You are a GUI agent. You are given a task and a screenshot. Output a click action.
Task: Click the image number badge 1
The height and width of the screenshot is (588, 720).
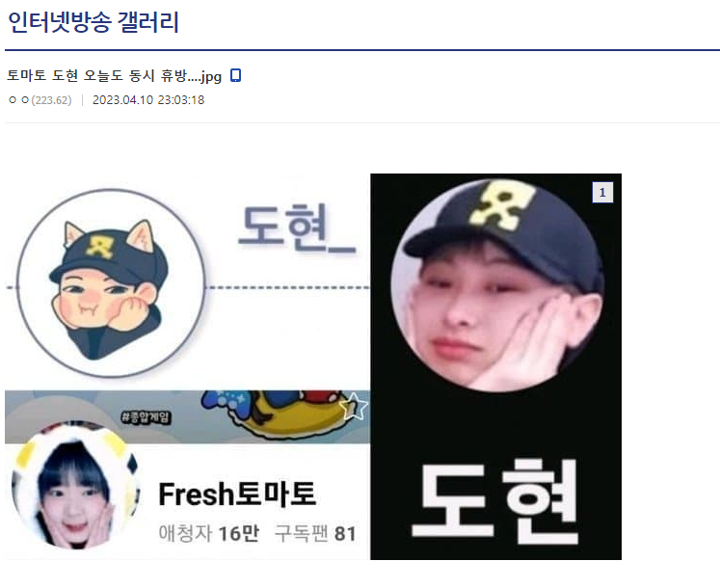[602, 193]
